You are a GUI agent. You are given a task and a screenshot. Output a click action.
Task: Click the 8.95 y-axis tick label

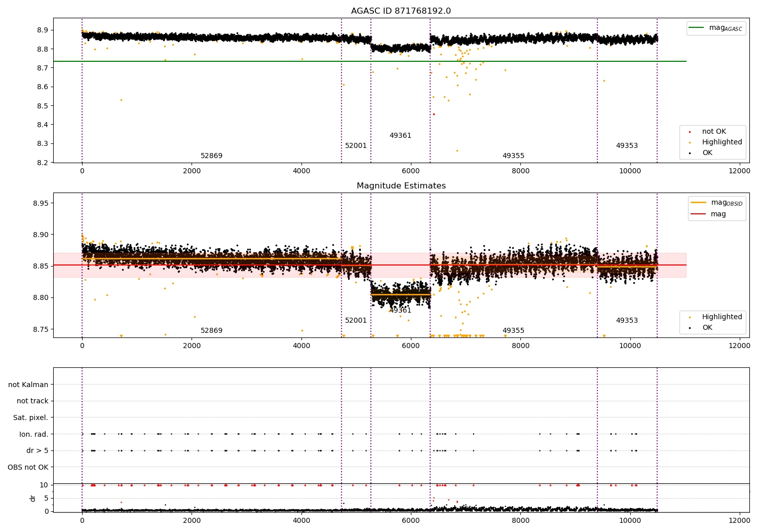tap(40, 203)
